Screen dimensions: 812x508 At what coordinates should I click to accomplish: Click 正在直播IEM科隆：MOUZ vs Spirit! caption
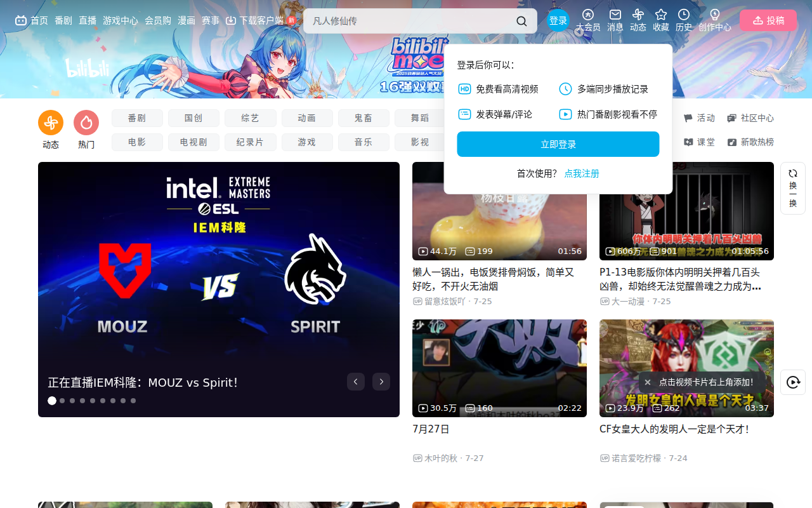coord(143,382)
